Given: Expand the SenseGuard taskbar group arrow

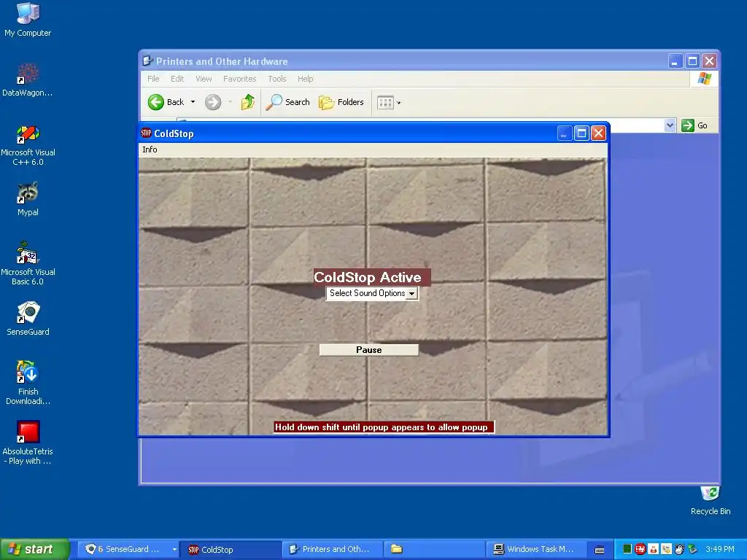Looking at the screenshot, I should [174, 550].
